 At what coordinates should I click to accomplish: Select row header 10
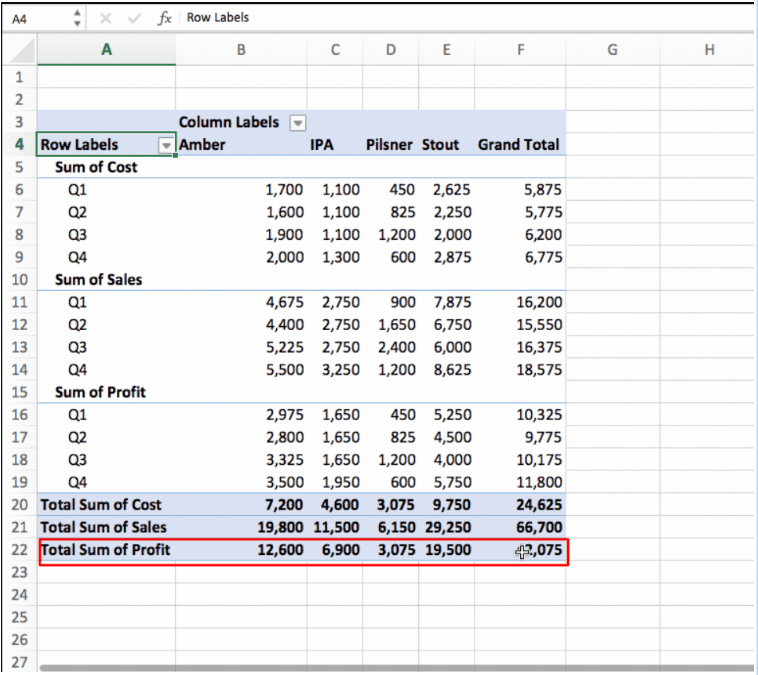(19, 280)
